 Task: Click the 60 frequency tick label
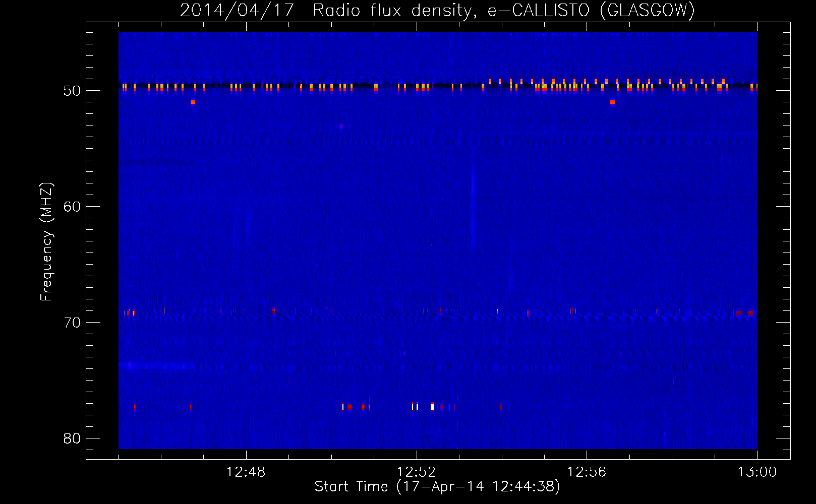pyautogui.click(x=72, y=207)
